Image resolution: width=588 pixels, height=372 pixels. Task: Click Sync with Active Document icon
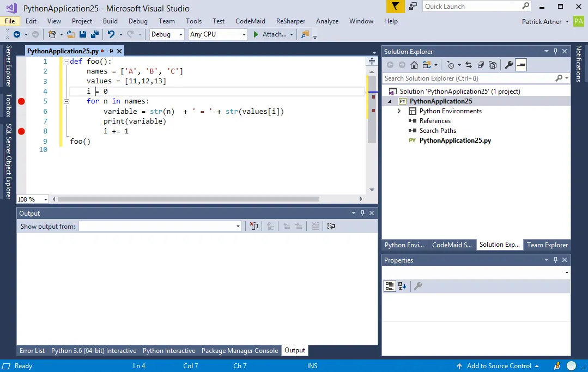click(x=468, y=65)
